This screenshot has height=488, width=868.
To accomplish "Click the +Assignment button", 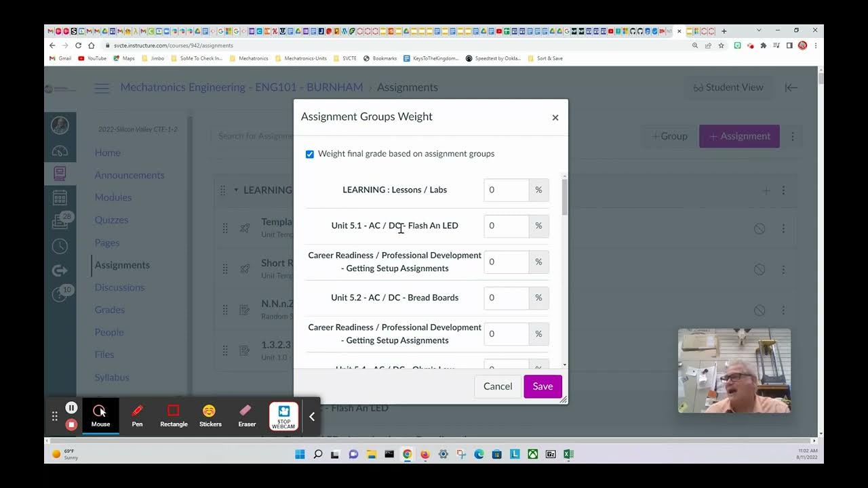I will click(739, 136).
